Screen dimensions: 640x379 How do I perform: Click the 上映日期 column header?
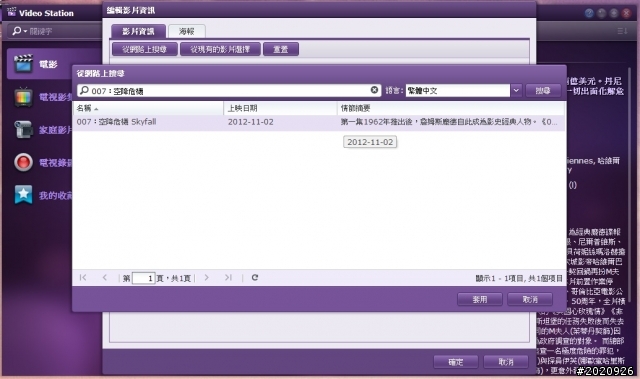[x=280, y=108]
